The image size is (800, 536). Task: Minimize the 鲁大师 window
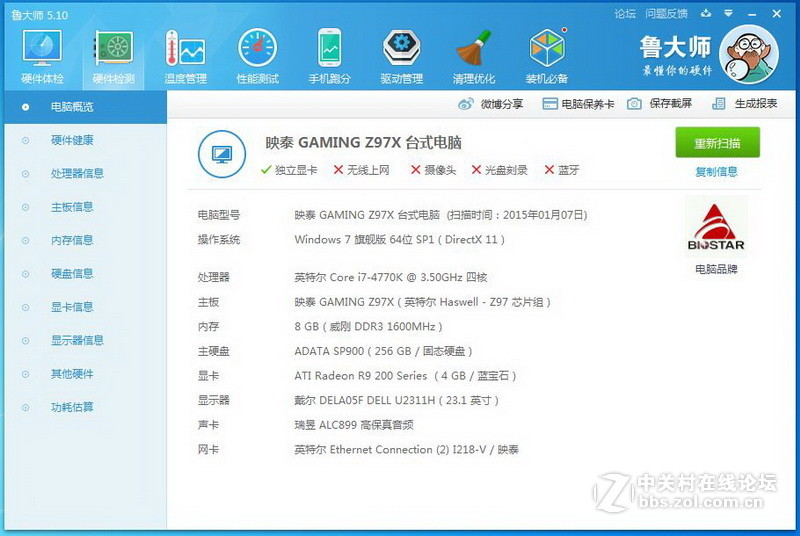tap(752, 14)
